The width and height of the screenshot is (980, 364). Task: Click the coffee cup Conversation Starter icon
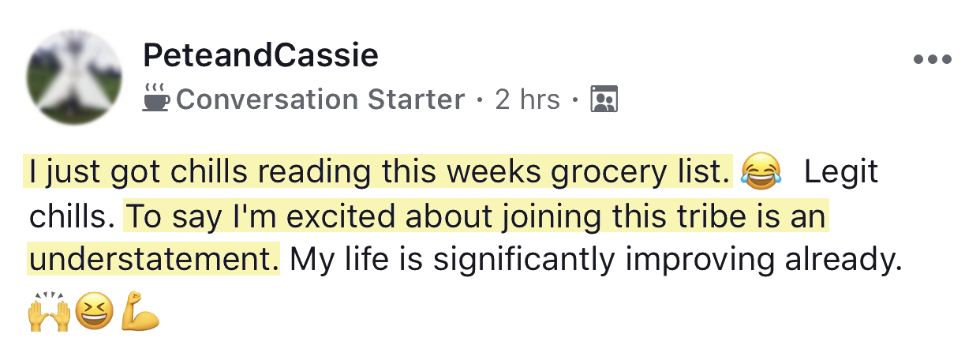click(x=156, y=99)
